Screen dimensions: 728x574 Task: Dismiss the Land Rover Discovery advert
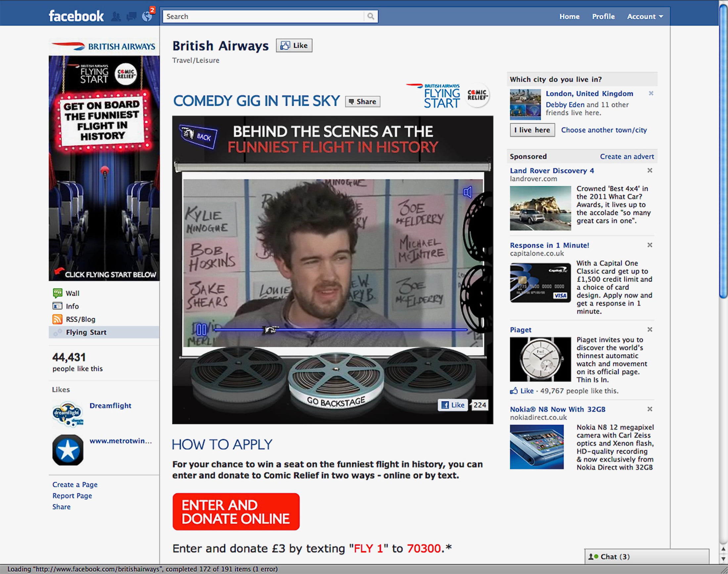650,170
